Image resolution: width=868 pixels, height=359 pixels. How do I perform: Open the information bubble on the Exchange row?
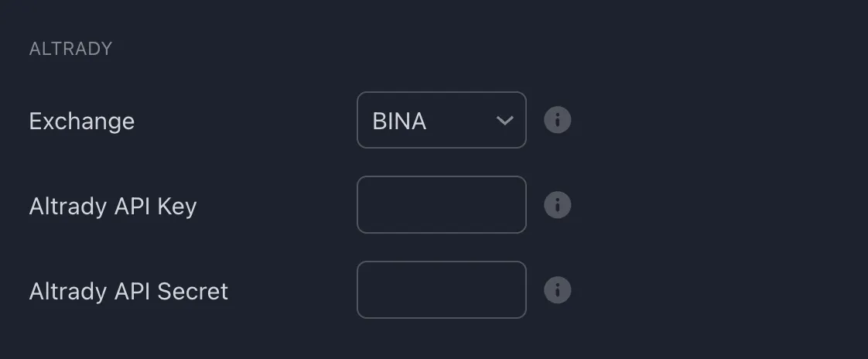pos(557,120)
